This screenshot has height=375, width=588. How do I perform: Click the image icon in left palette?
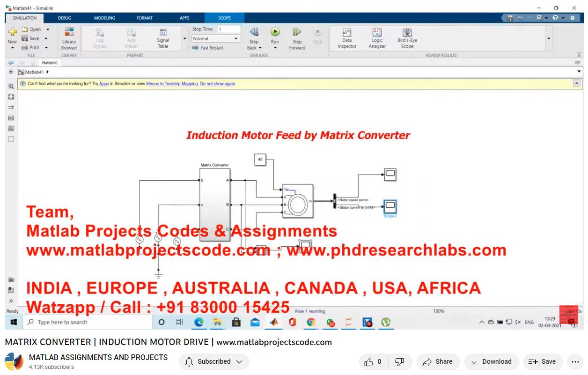coord(11,128)
